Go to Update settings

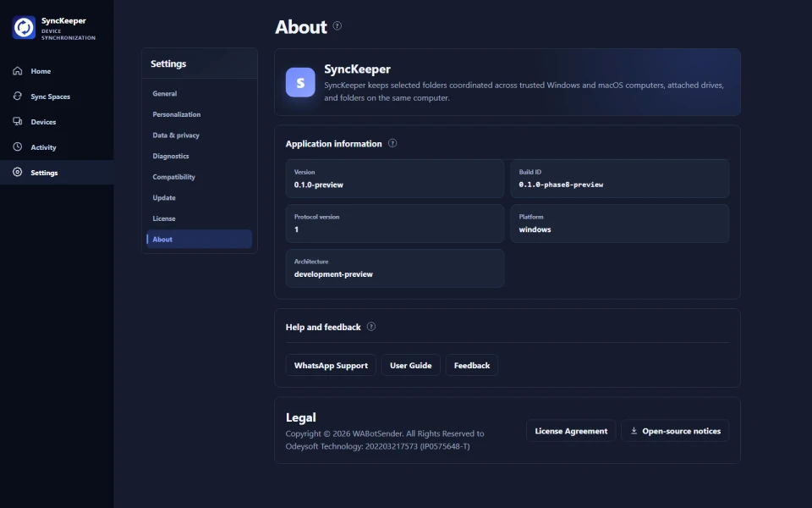pyautogui.click(x=200, y=197)
